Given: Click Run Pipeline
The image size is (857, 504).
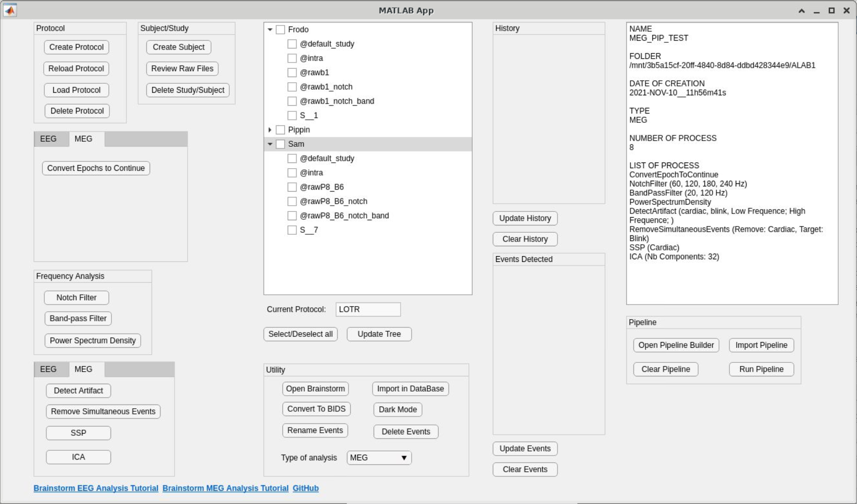Looking at the screenshot, I should click(x=761, y=369).
